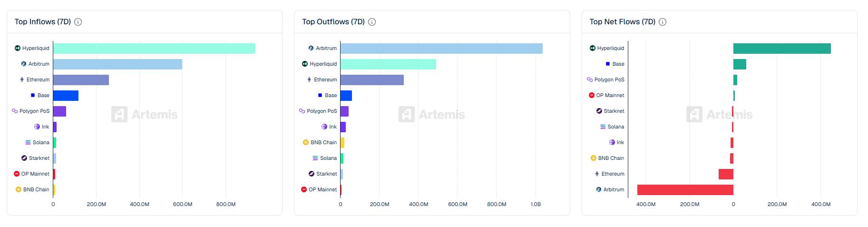This screenshot has width=868, height=227.
Task: Select the Hyperliquid bar in Top Outflows
Action: pos(388,64)
